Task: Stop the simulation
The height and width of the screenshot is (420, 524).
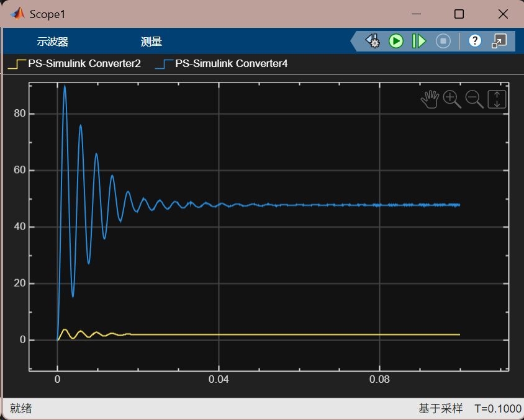Action: pos(443,41)
